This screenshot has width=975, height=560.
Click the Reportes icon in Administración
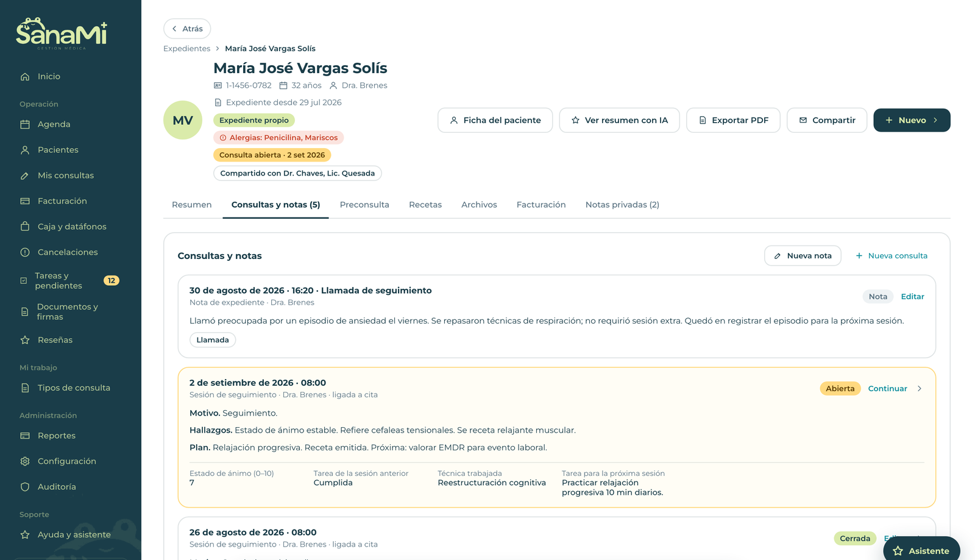tap(25, 436)
